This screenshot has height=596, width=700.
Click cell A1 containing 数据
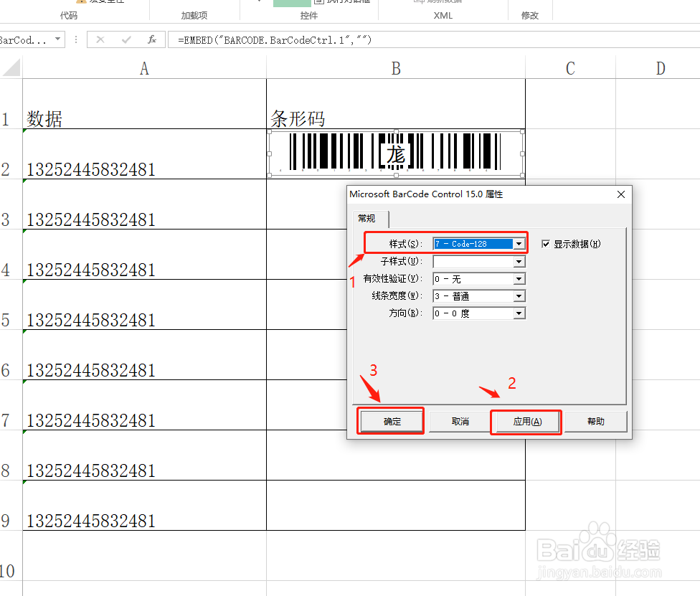point(144,104)
